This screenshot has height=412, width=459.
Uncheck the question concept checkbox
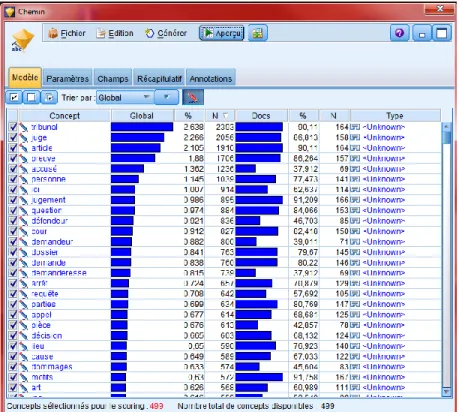point(13,210)
